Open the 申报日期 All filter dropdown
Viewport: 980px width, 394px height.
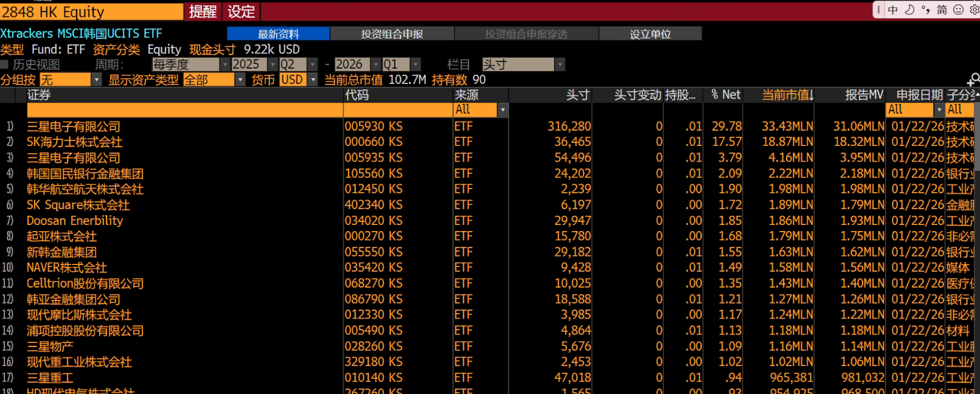click(x=915, y=110)
